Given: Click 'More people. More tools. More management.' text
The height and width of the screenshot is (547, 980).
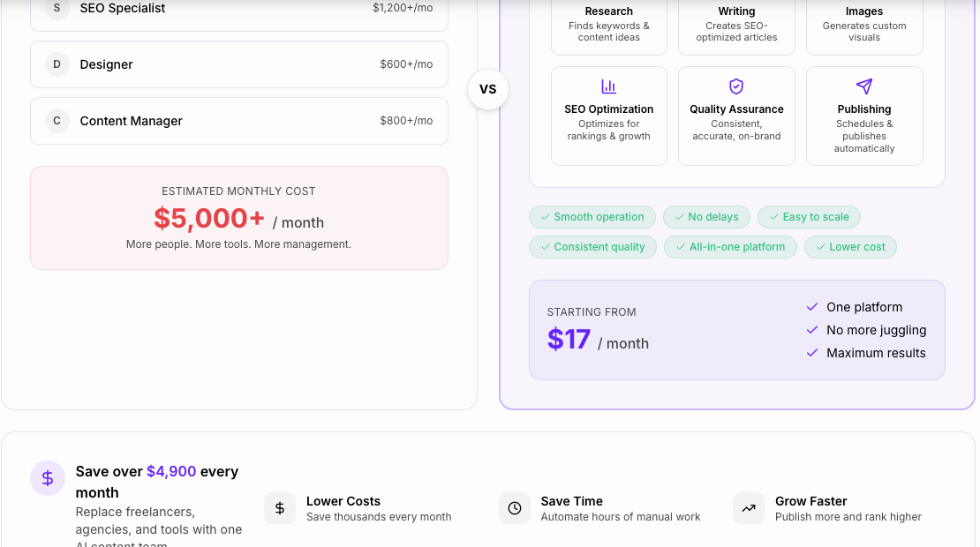Looking at the screenshot, I should tap(238, 244).
